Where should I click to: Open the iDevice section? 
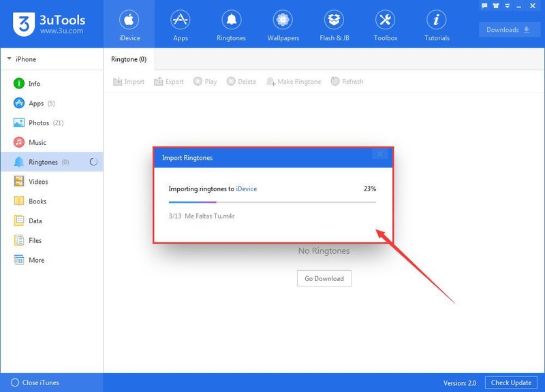[129, 24]
